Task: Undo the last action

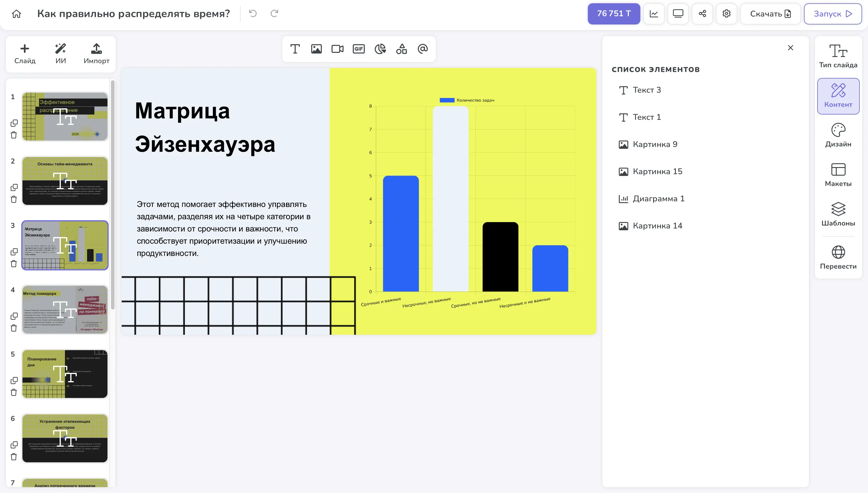Action: tap(252, 14)
